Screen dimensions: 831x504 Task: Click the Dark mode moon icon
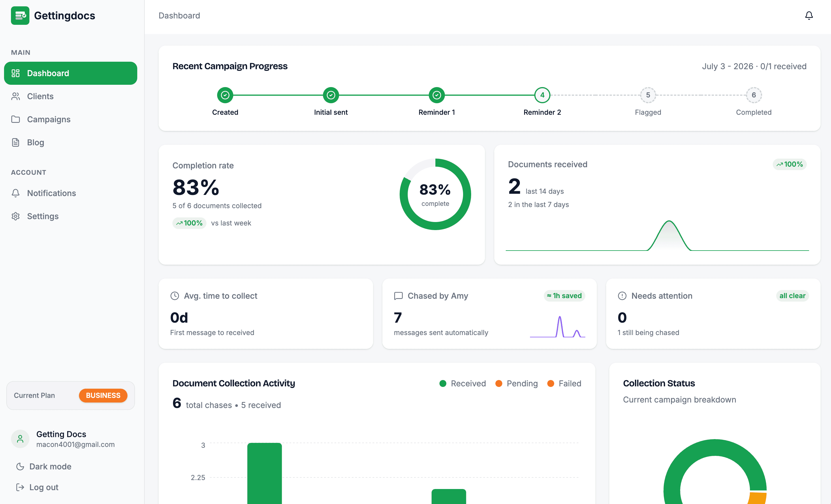20,467
